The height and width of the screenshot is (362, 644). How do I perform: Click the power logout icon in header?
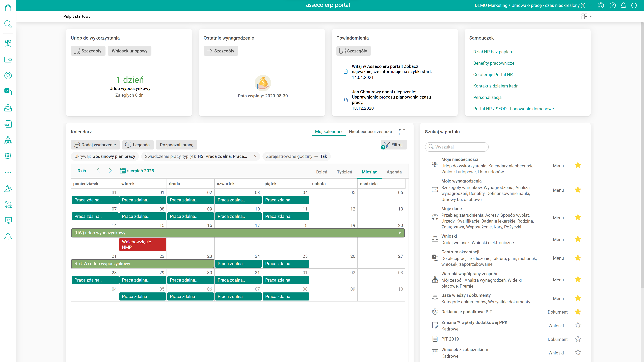tap(634, 5)
